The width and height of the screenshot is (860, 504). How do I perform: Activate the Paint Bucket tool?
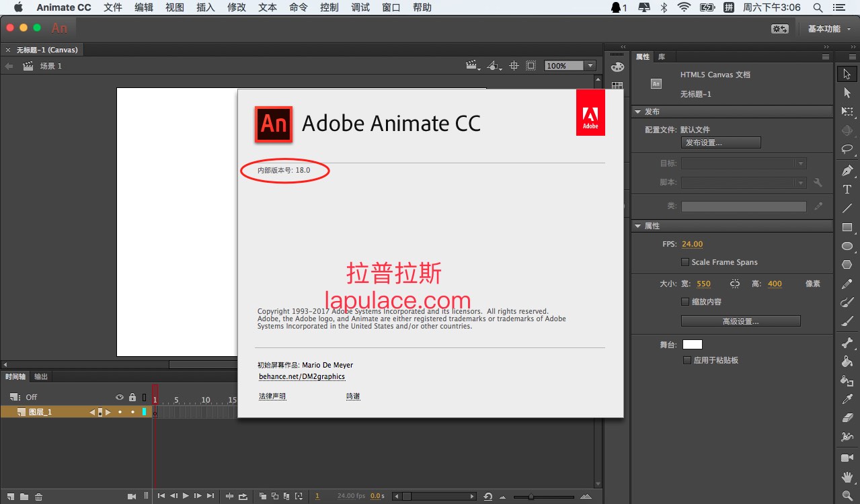tap(847, 362)
